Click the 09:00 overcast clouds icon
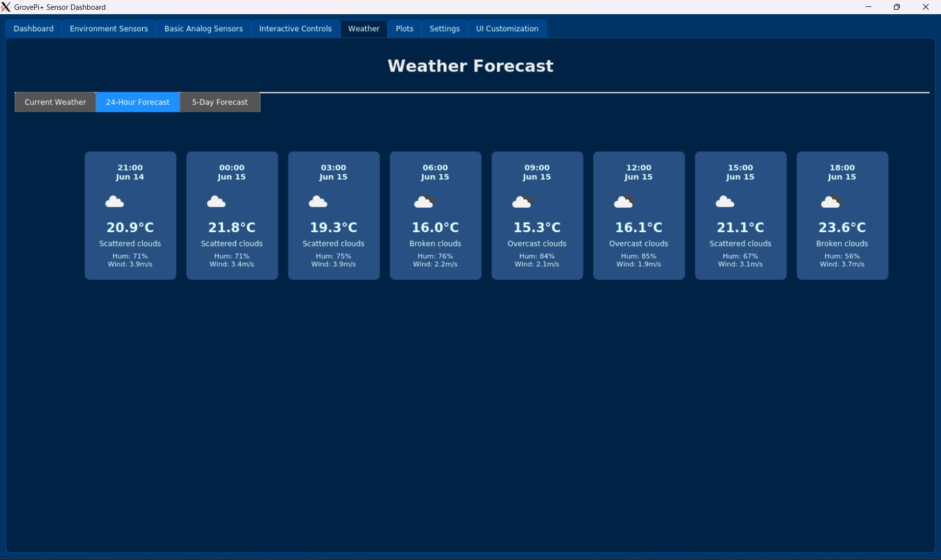This screenshot has height=560, width=941. (x=522, y=202)
